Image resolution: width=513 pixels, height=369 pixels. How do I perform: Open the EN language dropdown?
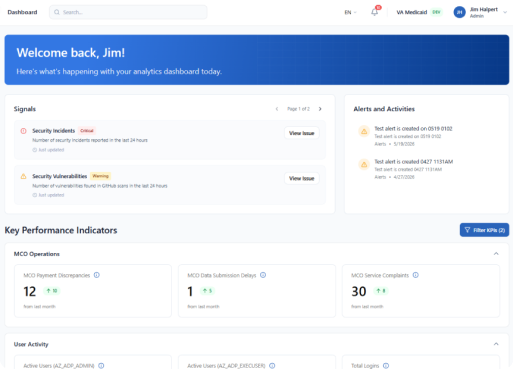pos(350,12)
